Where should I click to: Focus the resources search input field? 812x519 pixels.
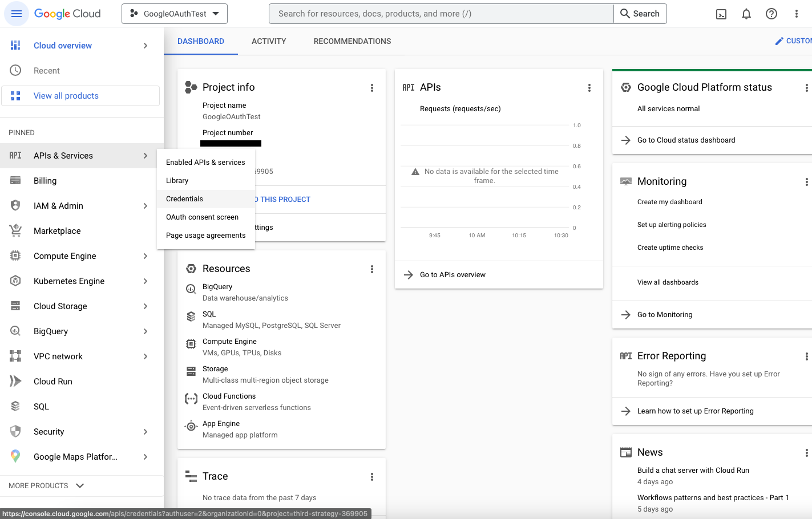click(441, 14)
